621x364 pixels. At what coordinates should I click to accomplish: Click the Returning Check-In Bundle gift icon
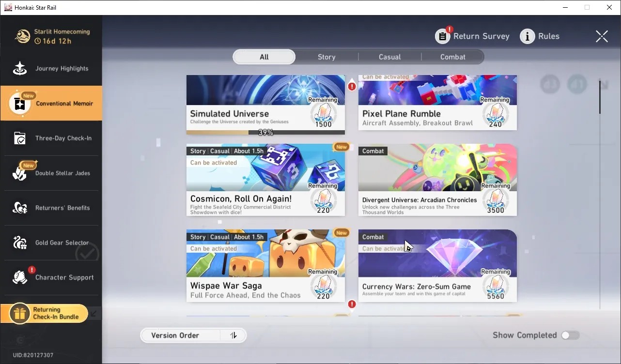(x=19, y=314)
